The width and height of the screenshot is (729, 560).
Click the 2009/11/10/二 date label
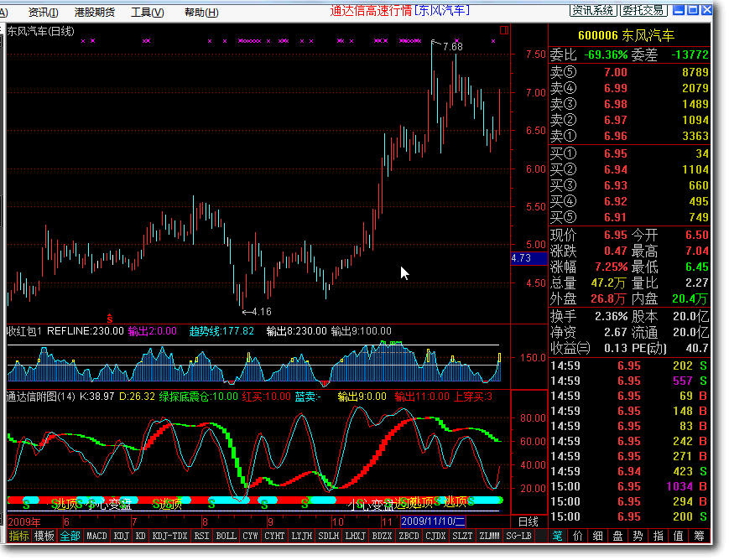(x=433, y=521)
